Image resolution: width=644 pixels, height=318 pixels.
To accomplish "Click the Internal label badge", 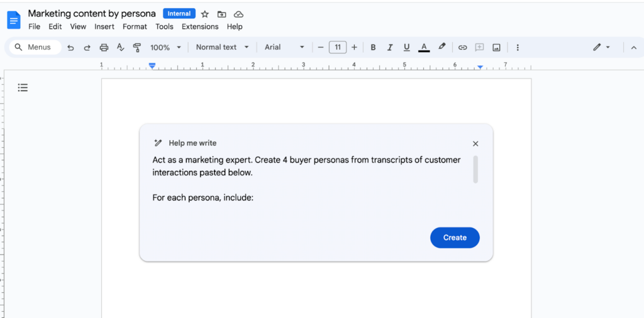I will [x=179, y=14].
